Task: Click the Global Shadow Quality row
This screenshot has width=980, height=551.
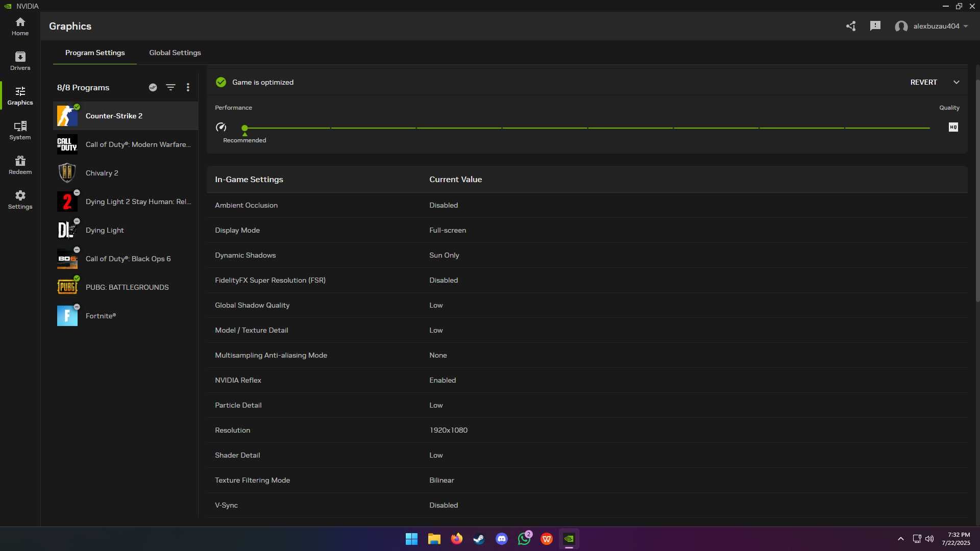Action: (587, 305)
